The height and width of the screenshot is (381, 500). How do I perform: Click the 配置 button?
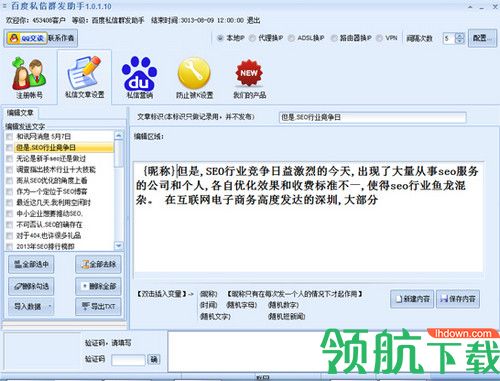click(482, 38)
